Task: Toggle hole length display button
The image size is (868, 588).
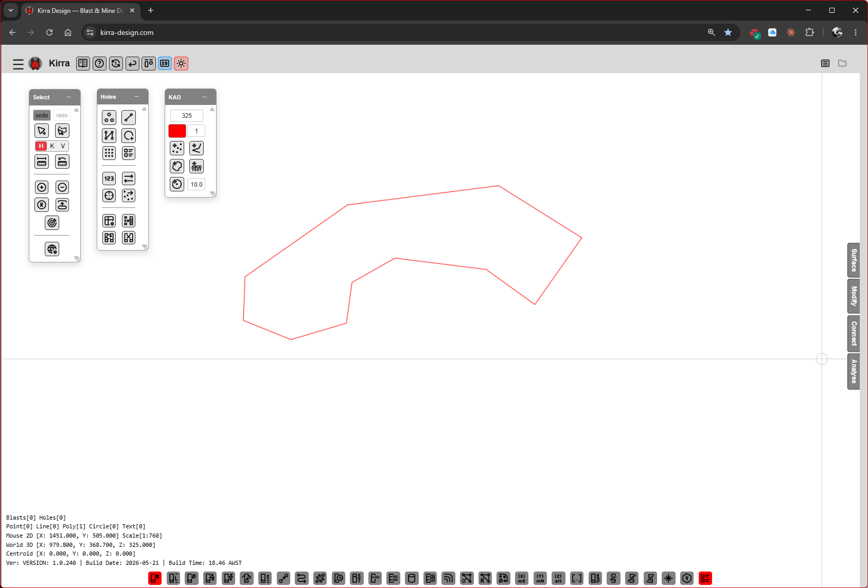Action: click(x=173, y=578)
